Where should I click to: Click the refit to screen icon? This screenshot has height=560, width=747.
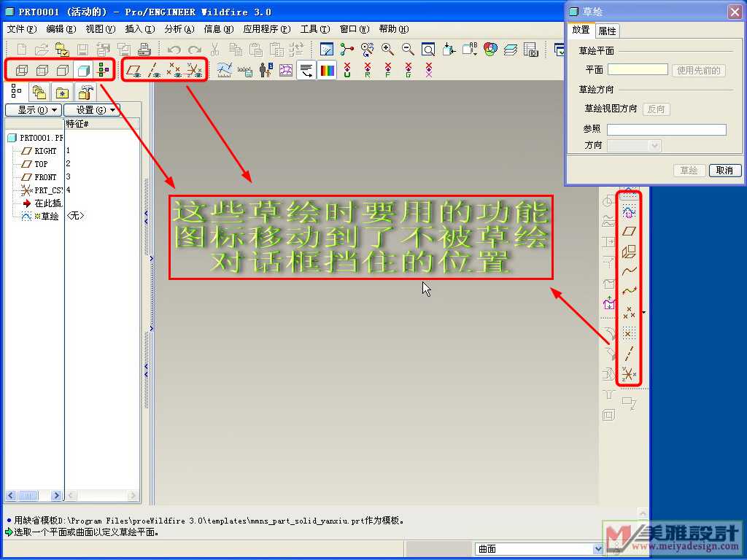428,49
